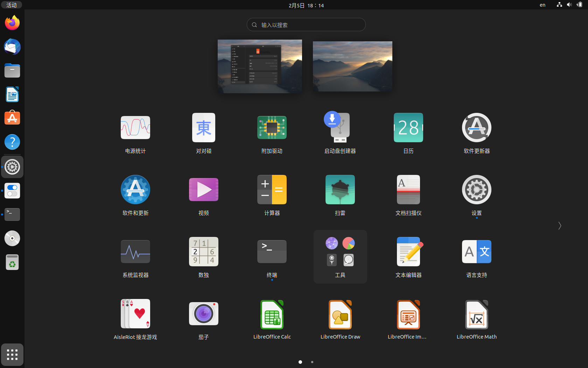588x368 pixels.
Task: Open the 工具 utilities folder
Action: click(x=340, y=257)
